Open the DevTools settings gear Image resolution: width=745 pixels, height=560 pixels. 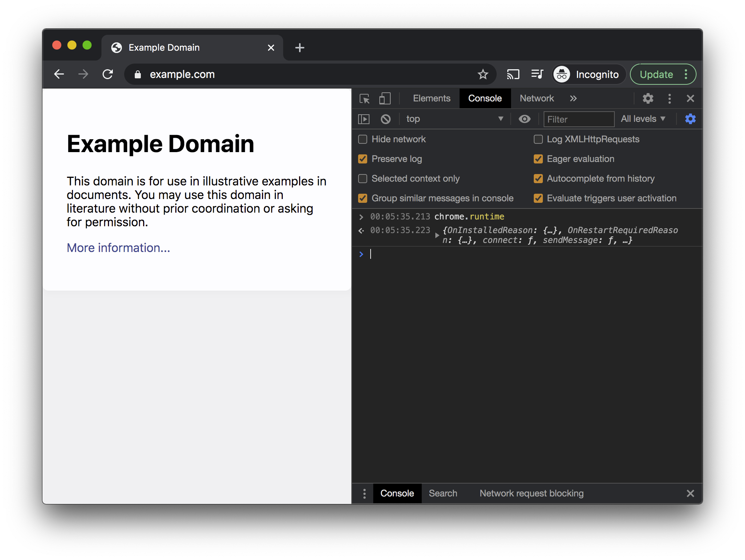[648, 98]
